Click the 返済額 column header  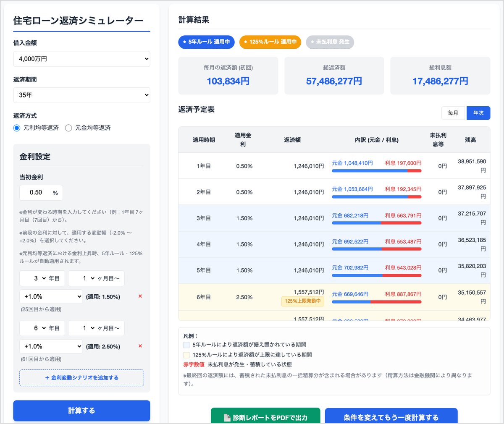pos(292,140)
